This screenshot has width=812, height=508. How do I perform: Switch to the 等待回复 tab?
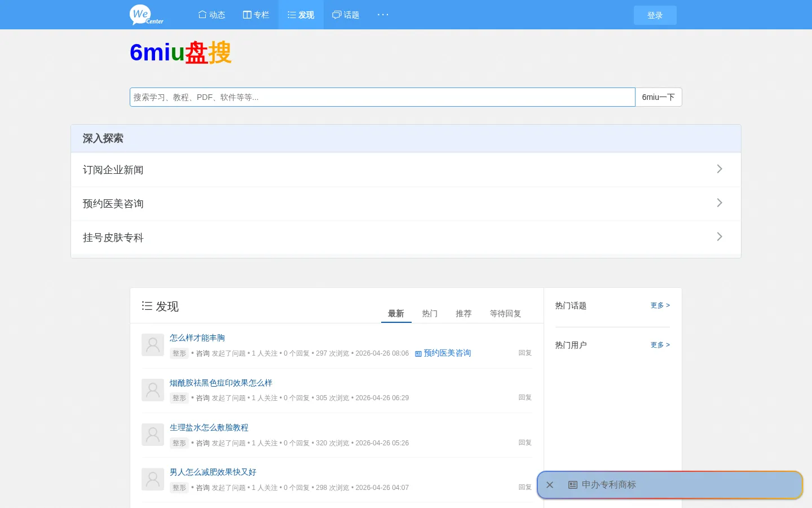505,313
